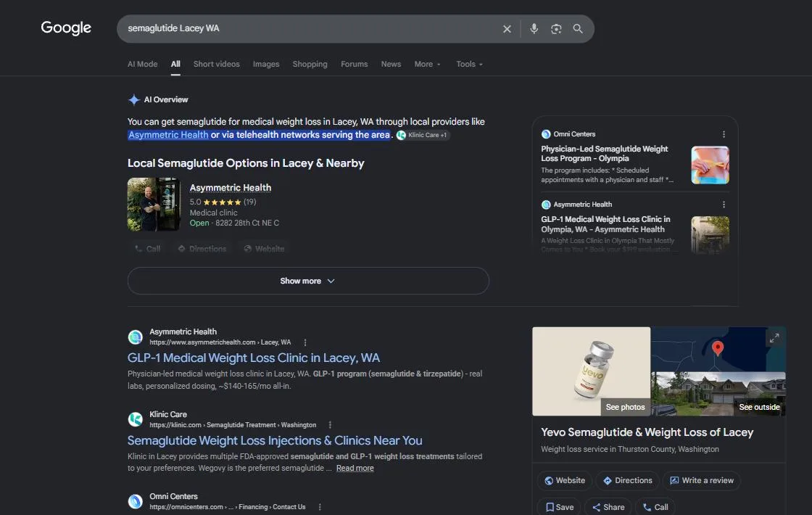Open options for asymmetrichealth.com result
The width and height of the screenshot is (812, 515).
coord(305,342)
